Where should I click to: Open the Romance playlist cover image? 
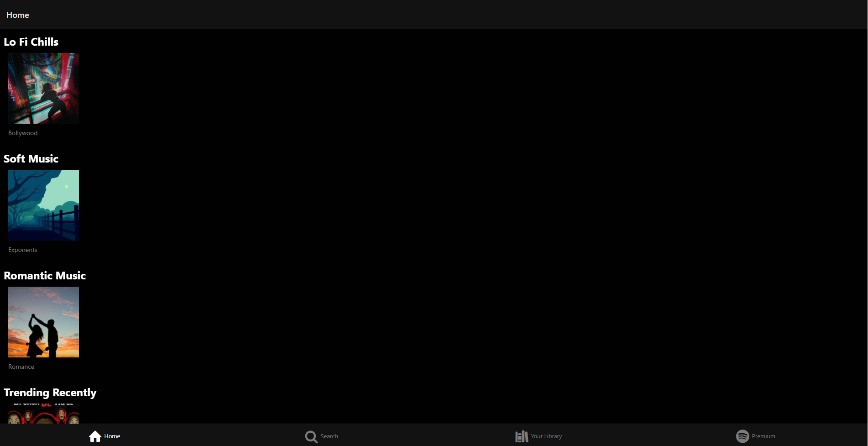click(43, 322)
